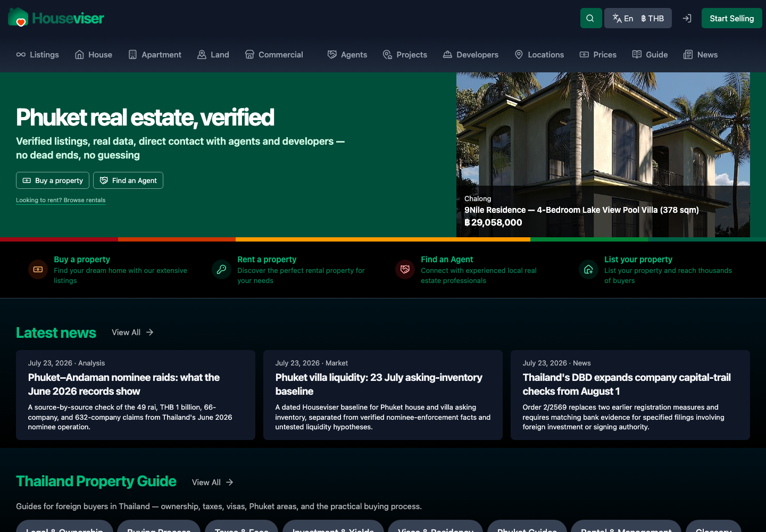Open 'List your property' quick link
766x532 pixels.
638,260
